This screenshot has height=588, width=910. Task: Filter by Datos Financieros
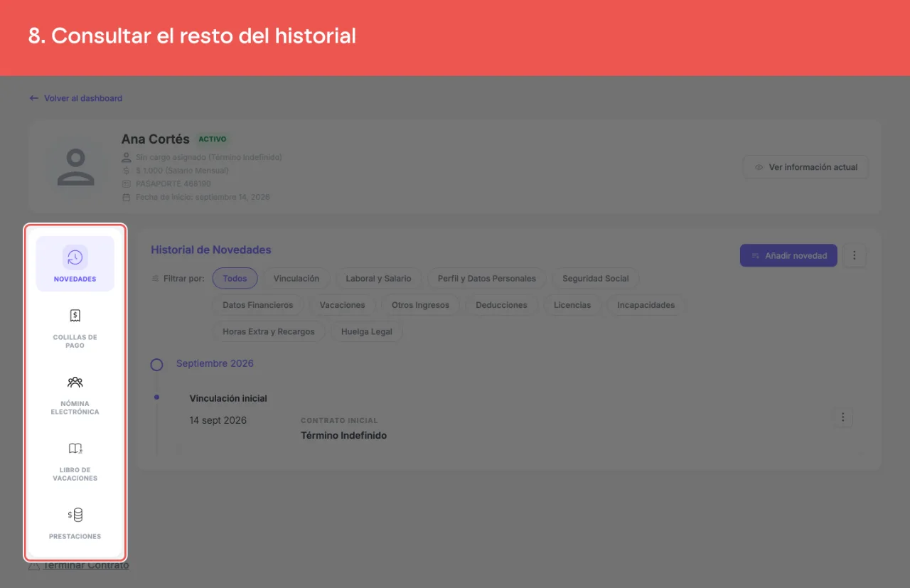[257, 305]
